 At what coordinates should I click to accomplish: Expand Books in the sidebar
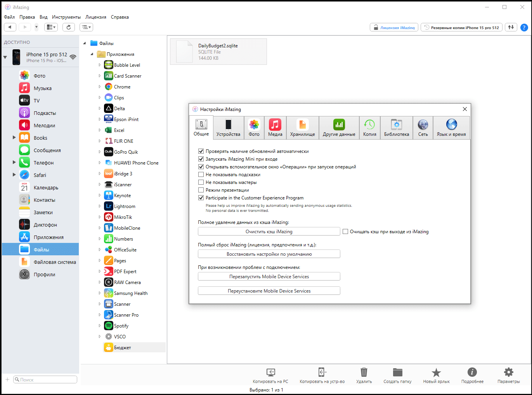[x=14, y=137]
